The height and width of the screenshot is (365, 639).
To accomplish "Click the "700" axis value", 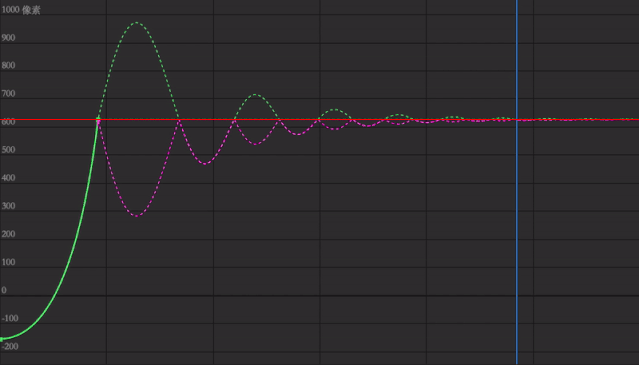I will (9, 94).
